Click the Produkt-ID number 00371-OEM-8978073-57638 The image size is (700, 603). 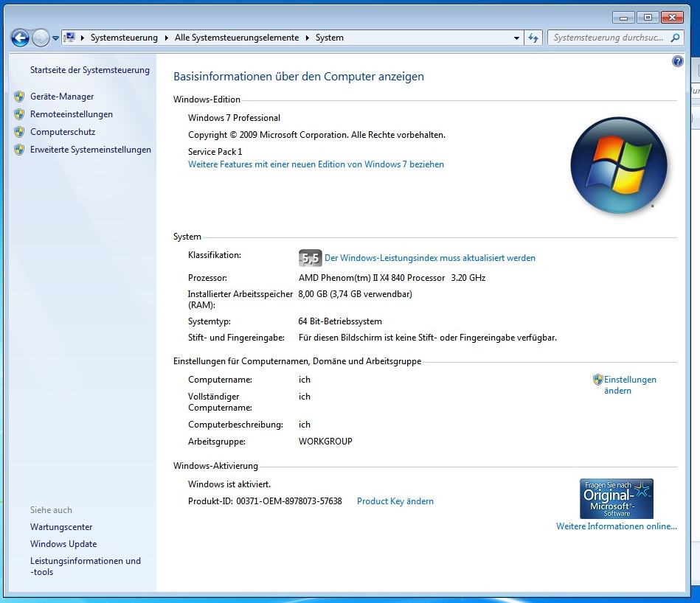click(x=289, y=501)
